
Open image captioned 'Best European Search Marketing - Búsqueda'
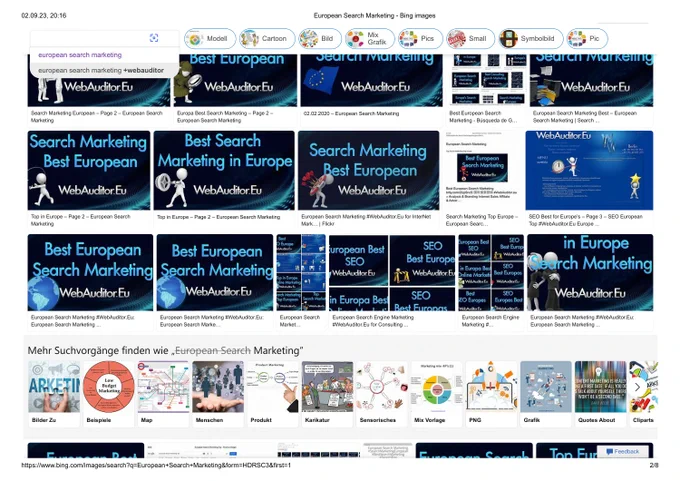486,80
